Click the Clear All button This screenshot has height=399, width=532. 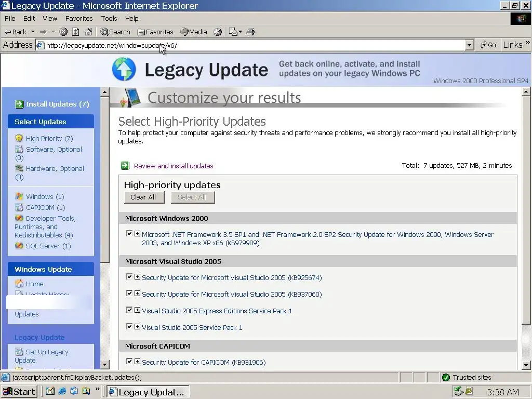144,197
